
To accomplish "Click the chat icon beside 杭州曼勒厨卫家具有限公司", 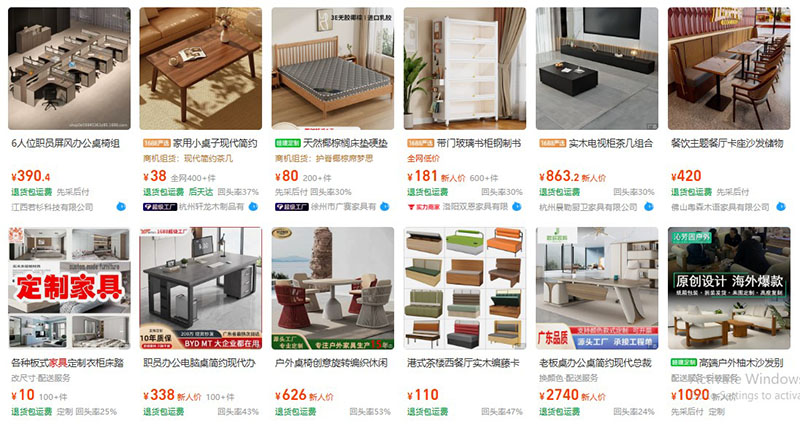I will tap(649, 207).
